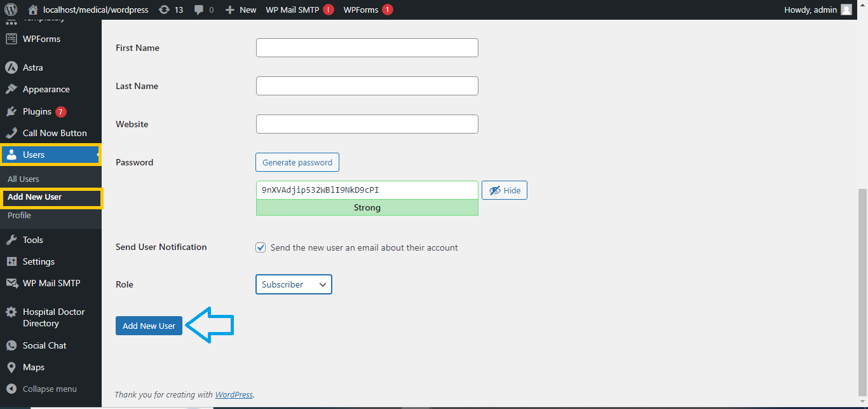This screenshot has height=409, width=868.
Task: Click the Generate password button
Action: point(297,162)
